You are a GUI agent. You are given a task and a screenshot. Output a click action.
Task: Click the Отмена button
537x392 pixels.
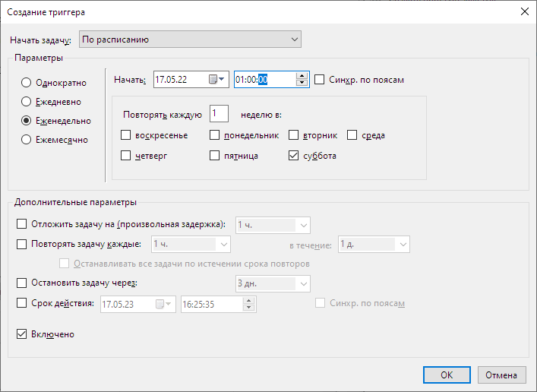(x=501, y=375)
